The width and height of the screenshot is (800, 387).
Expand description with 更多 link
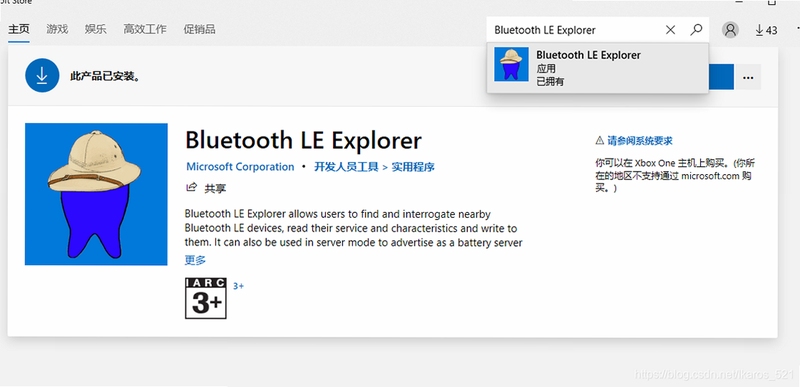click(195, 260)
